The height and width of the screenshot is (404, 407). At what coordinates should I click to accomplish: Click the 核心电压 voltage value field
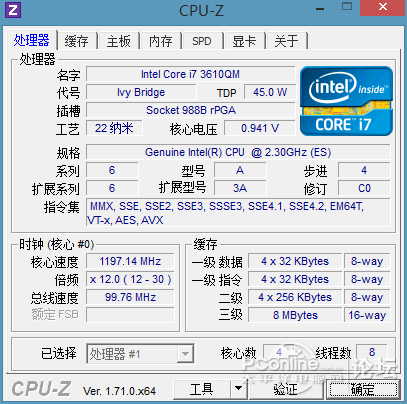[260, 128]
